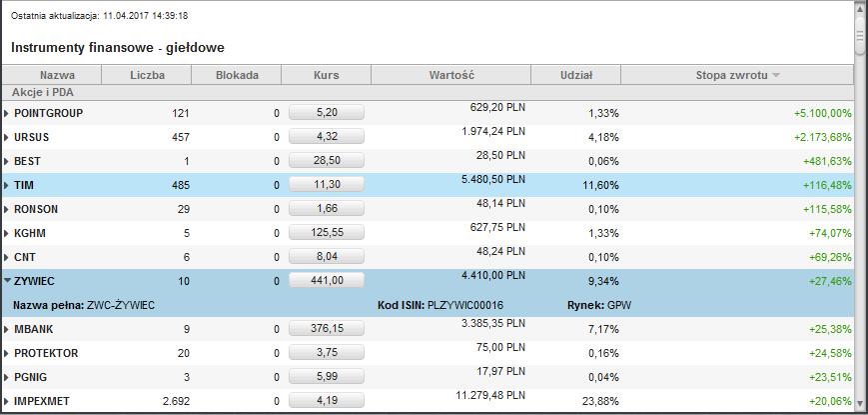Click the URSUS price button 4,32

(327, 136)
